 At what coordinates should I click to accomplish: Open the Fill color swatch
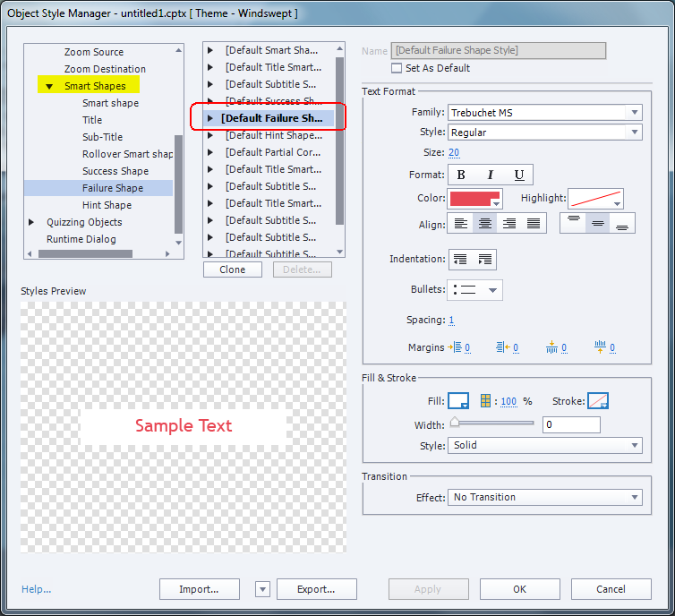pos(458,401)
